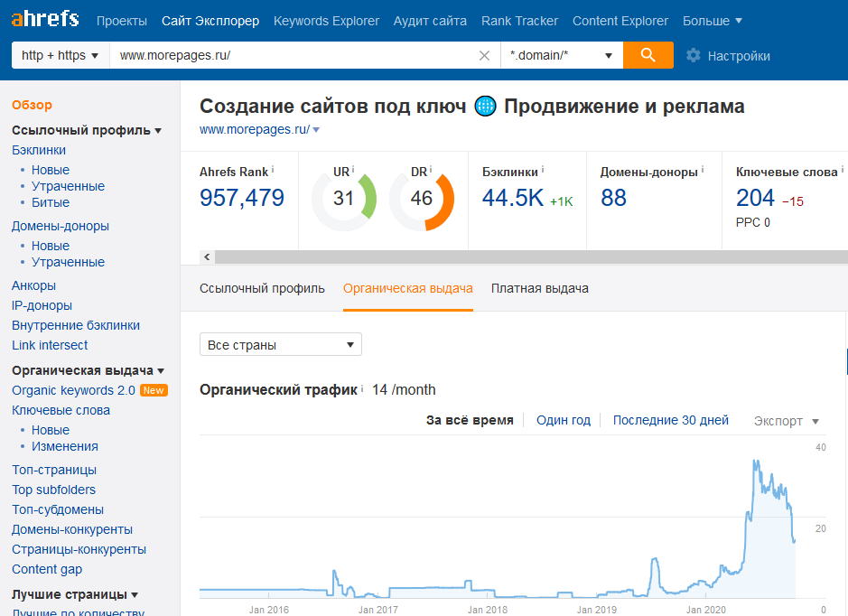Viewport: 848px width, 616px height.
Task: Open the Все страны country dropdown
Action: 281,344
